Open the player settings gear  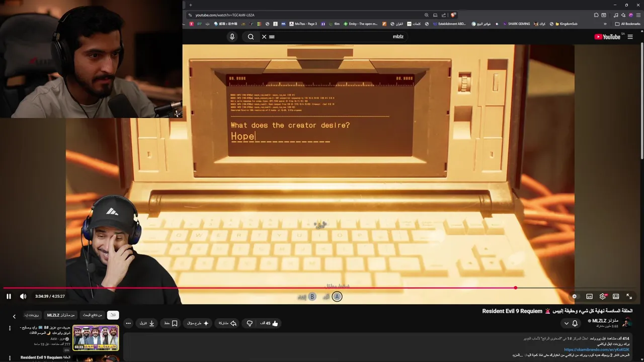point(603,296)
